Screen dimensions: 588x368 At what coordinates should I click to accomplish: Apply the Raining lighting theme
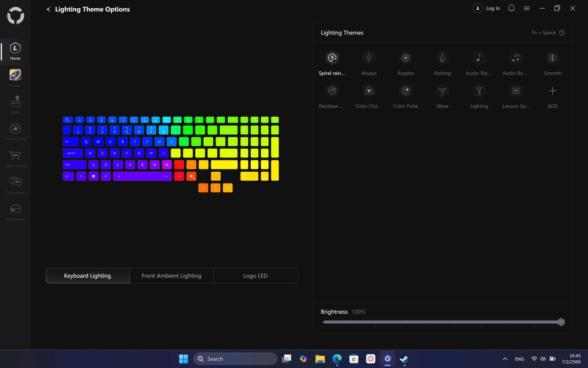click(442, 58)
